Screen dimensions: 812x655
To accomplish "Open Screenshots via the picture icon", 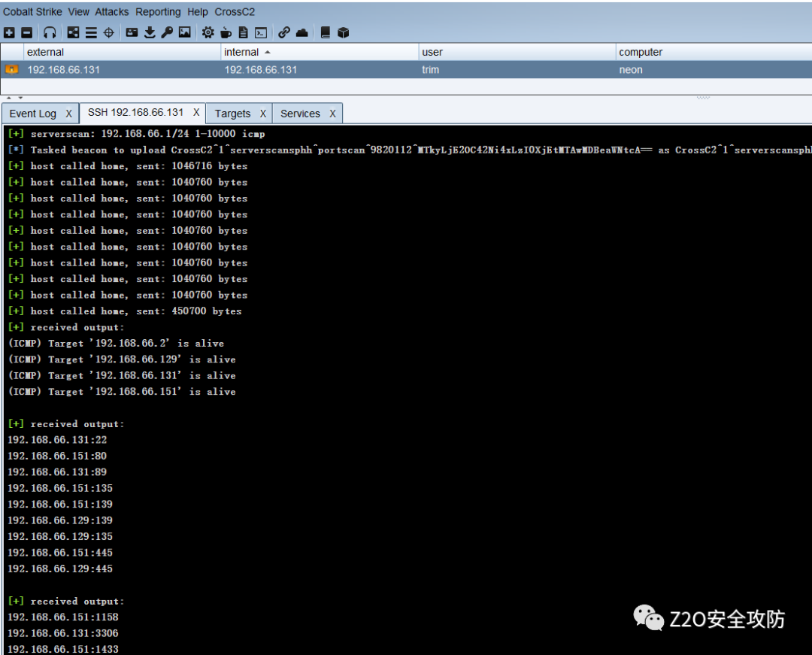I will tap(184, 32).
